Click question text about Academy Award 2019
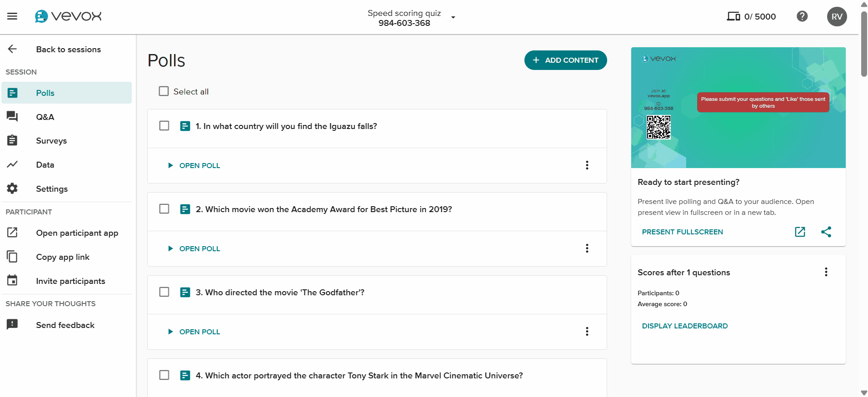The image size is (868, 397). coord(324,209)
